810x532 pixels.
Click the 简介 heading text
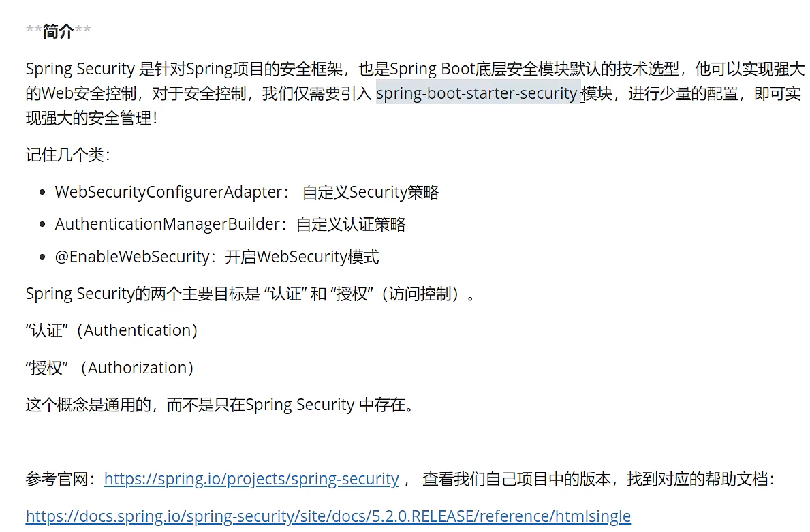(58, 31)
